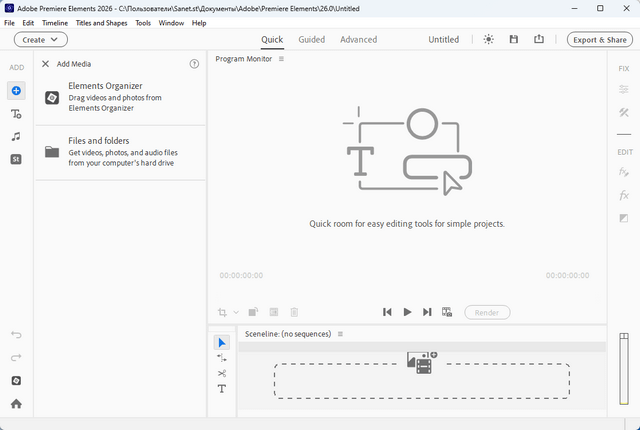Open the Create dropdown

pos(41,40)
